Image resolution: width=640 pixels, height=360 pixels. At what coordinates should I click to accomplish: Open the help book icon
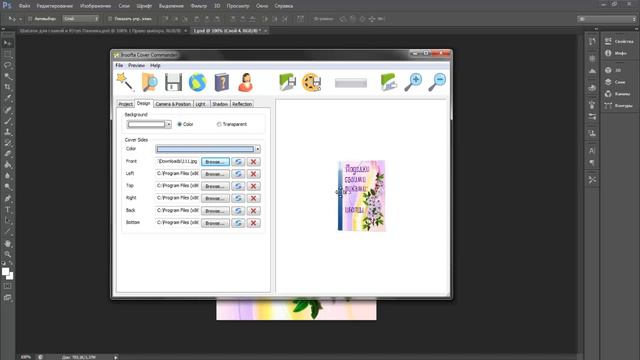(222, 82)
